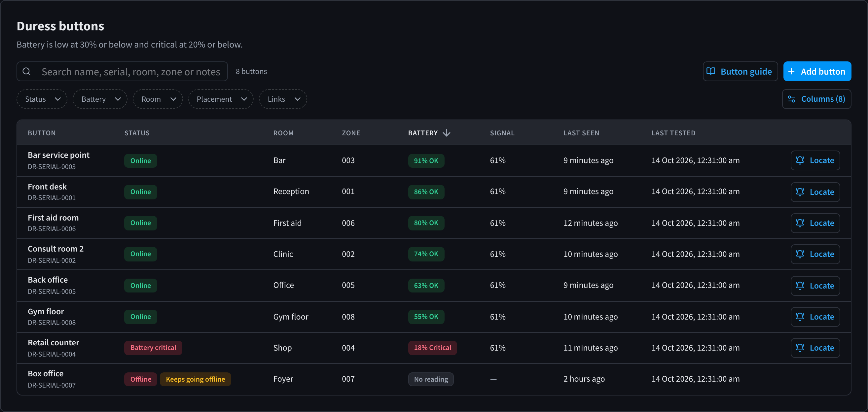Image resolution: width=868 pixels, height=412 pixels.
Task: Click the bell icon for Retail counter
Action: pos(800,348)
